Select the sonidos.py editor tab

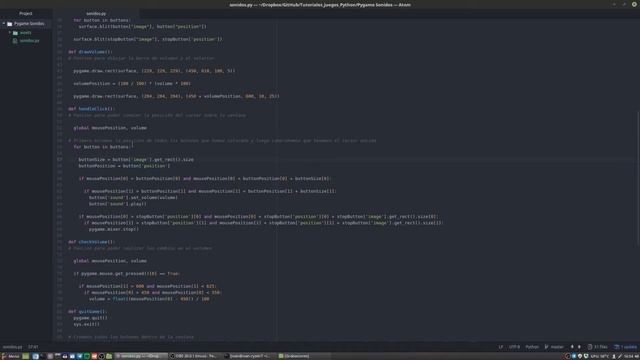96,13
